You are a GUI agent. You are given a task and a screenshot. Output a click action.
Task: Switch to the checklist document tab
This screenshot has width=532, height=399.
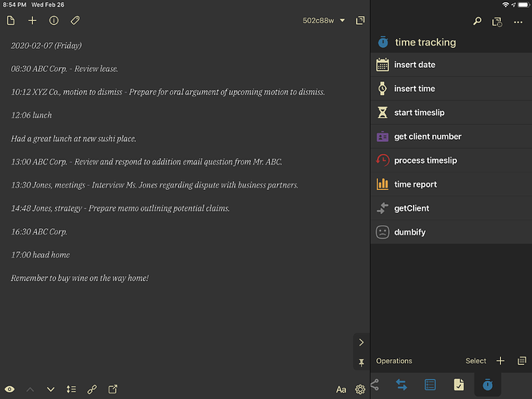(x=459, y=385)
